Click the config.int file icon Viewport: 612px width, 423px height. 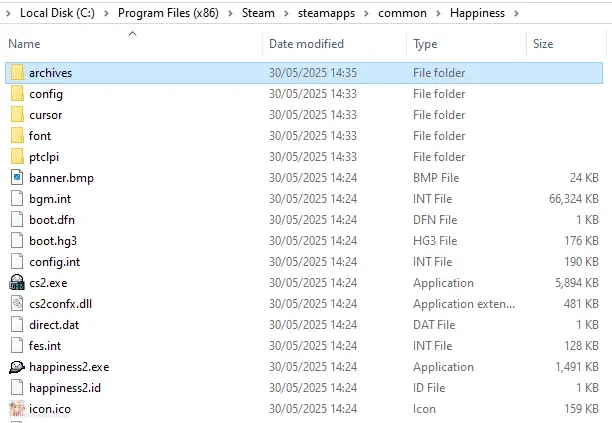(x=17, y=262)
